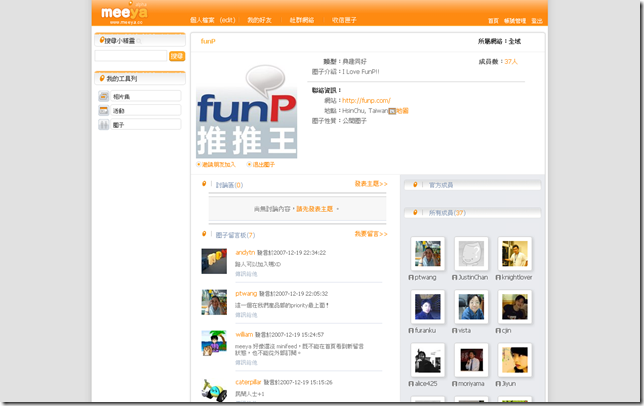644x406 pixels.
Task: Open 我的好友 in top navigation
Action: click(x=259, y=20)
